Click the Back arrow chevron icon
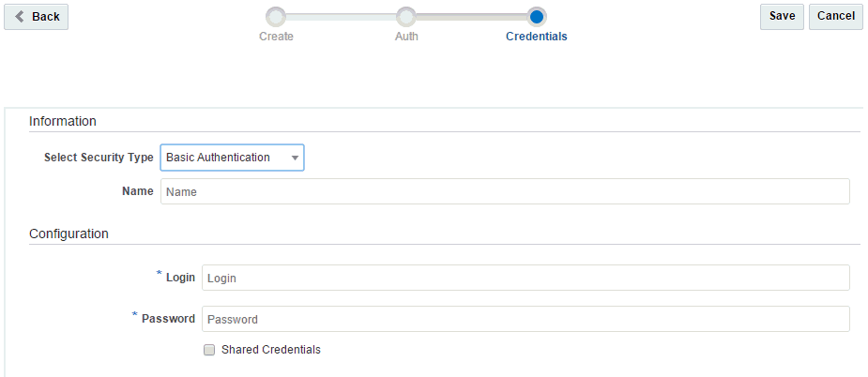The image size is (868, 377). point(20,17)
